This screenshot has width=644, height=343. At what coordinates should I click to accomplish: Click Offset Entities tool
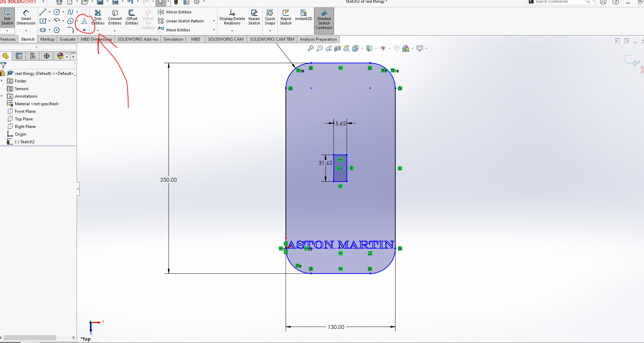point(132,17)
